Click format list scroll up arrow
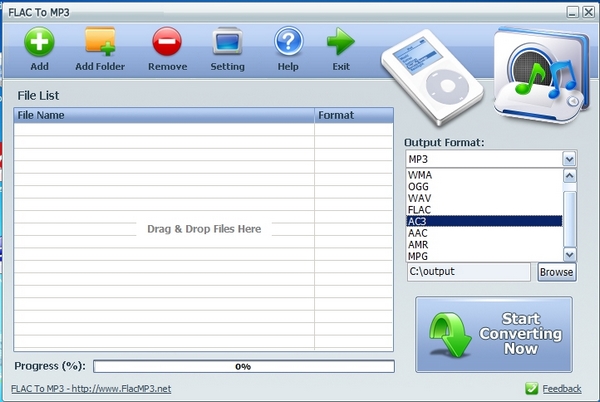The image size is (600, 402). (569, 176)
